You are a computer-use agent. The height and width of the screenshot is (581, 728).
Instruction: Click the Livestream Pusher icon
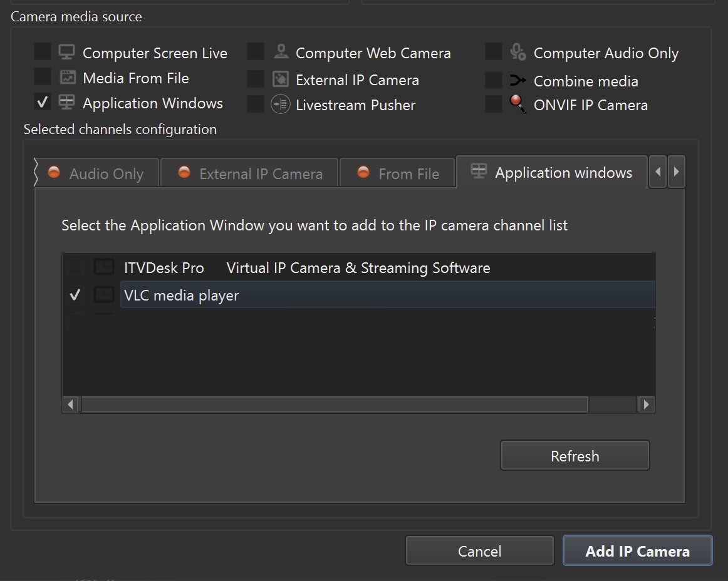pyautogui.click(x=280, y=105)
